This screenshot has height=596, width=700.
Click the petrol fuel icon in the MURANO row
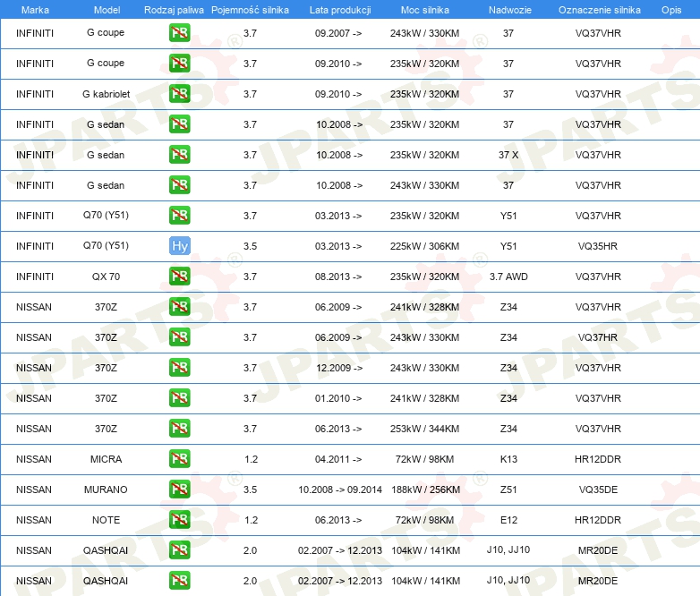point(179,490)
